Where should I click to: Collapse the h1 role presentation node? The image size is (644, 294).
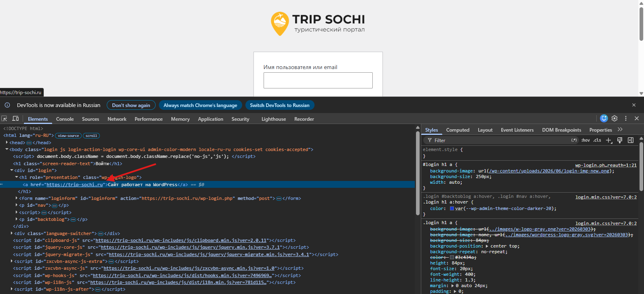point(17,177)
